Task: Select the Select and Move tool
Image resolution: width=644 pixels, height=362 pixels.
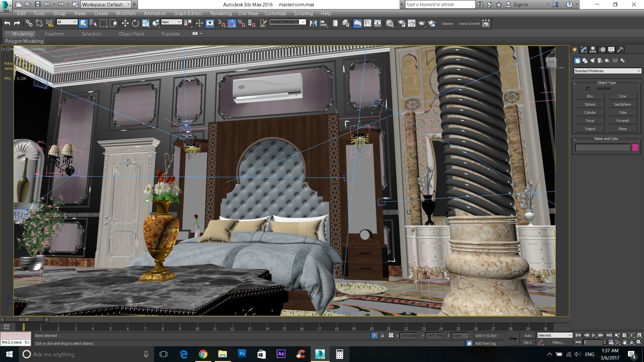Action: click(x=125, y=23)
